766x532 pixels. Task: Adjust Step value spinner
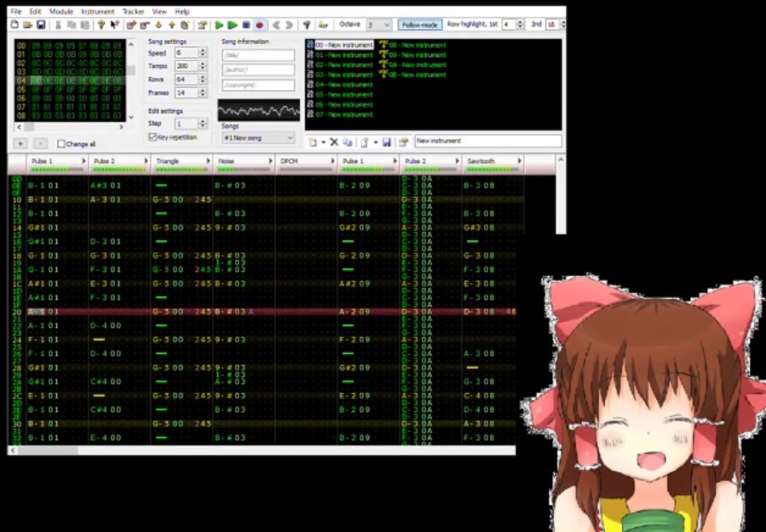(x=202, y=123)
